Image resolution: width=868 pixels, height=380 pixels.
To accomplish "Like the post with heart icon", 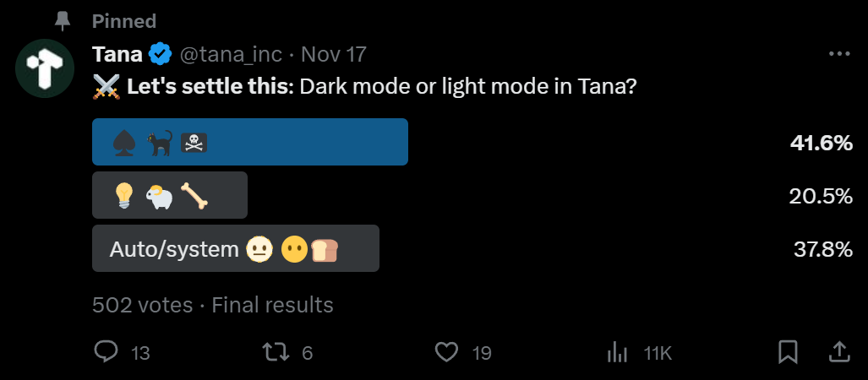I will click(447, 352).
